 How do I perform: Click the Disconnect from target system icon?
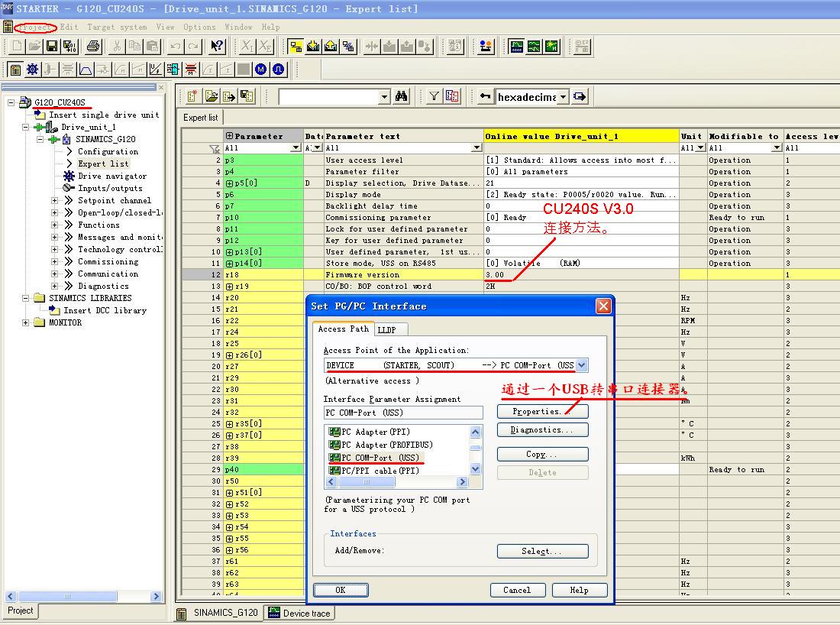(348, 47)
